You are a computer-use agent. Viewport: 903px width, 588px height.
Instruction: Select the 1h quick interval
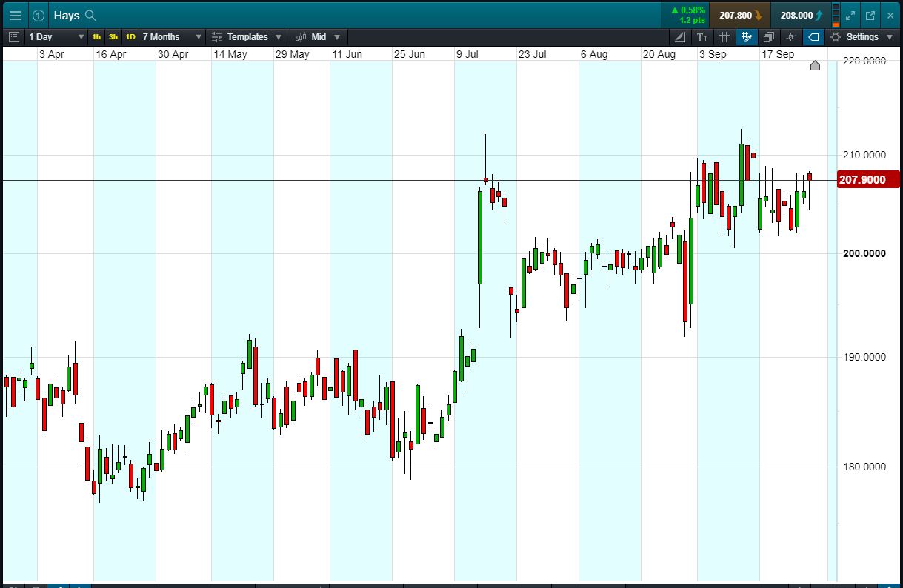point(96,37)
